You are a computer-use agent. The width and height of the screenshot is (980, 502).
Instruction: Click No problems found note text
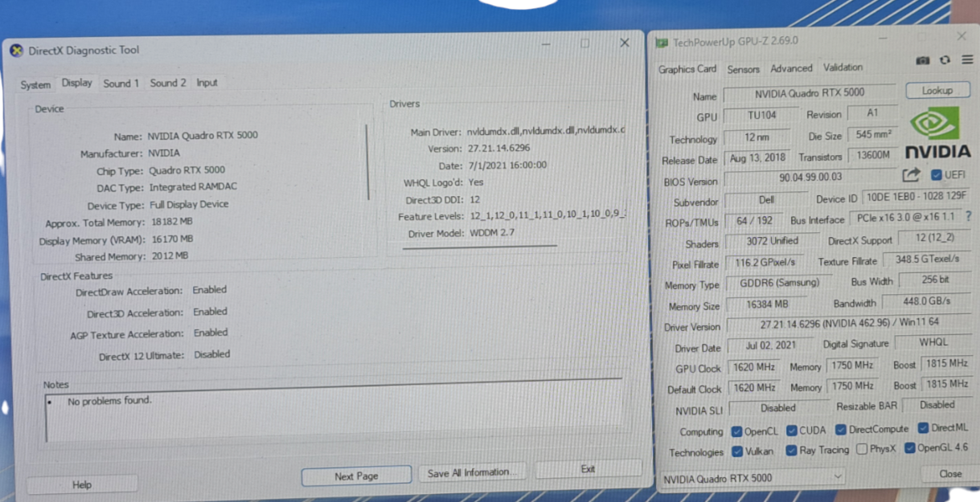[x=109, y=400]
